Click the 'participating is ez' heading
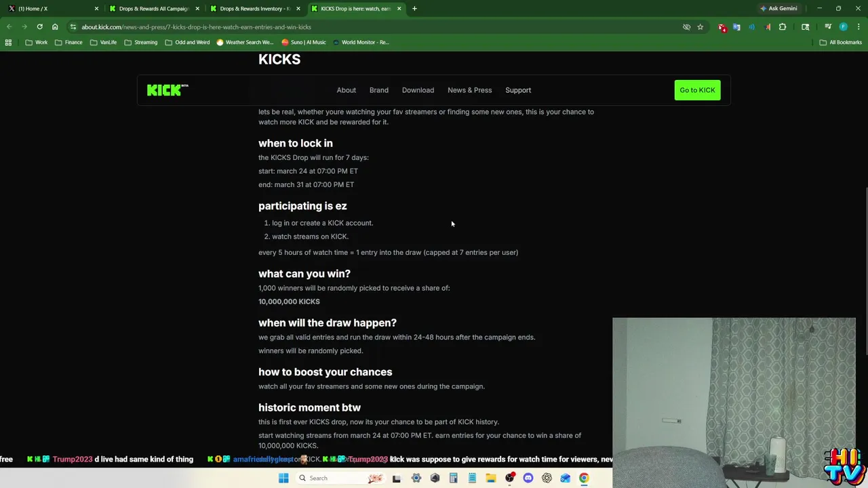The image size is (868, 488). tap(302, 206)
